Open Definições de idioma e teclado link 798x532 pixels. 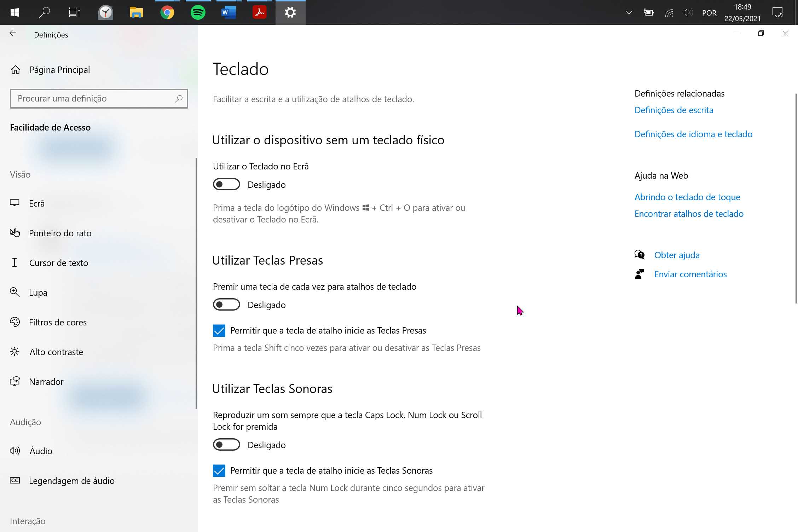coord(693,134)
